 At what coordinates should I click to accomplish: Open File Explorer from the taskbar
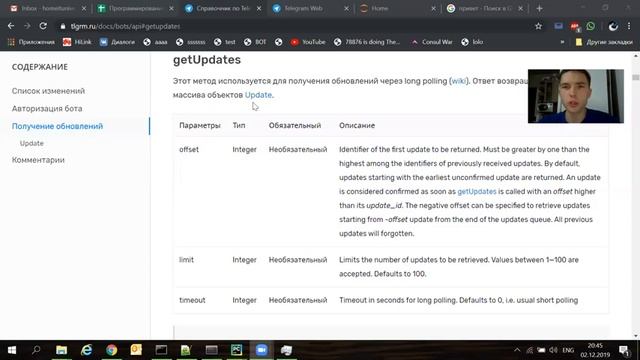62,350
